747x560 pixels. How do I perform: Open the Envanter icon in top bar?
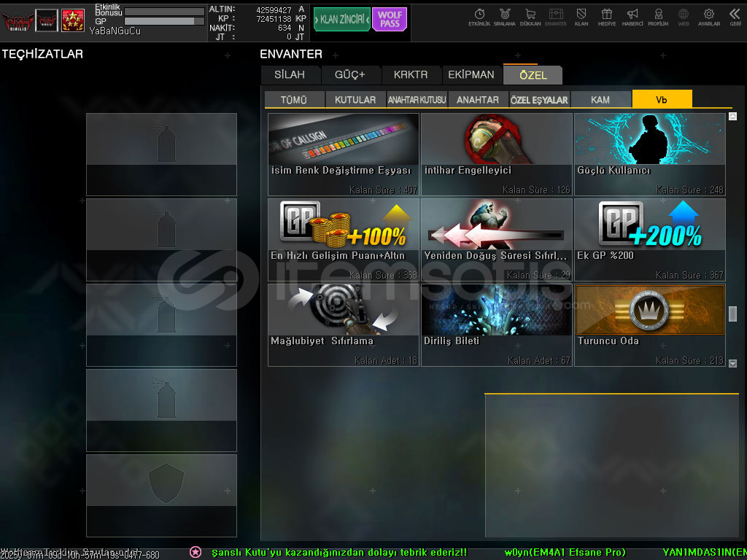(555, 17)
